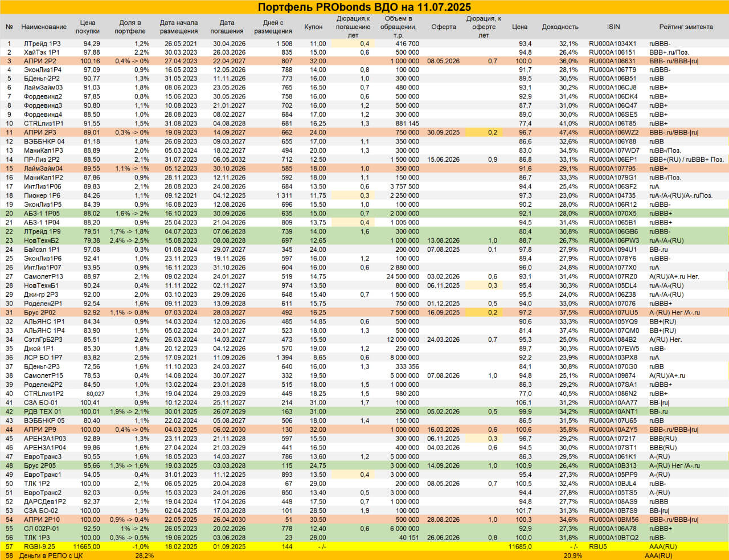Select the 'АБЗ-1 1Р05' name cell
The height and width of the screenshot is (560, 729).
[x=42, y=214]
